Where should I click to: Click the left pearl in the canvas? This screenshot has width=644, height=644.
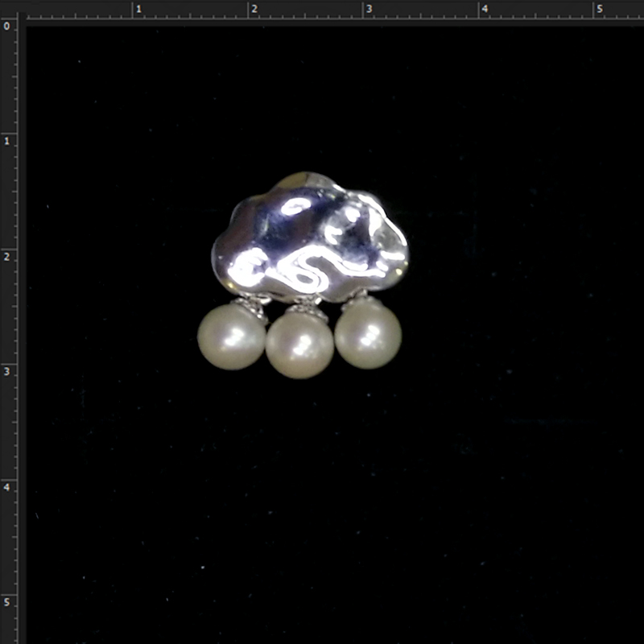[x=231, y=337]
